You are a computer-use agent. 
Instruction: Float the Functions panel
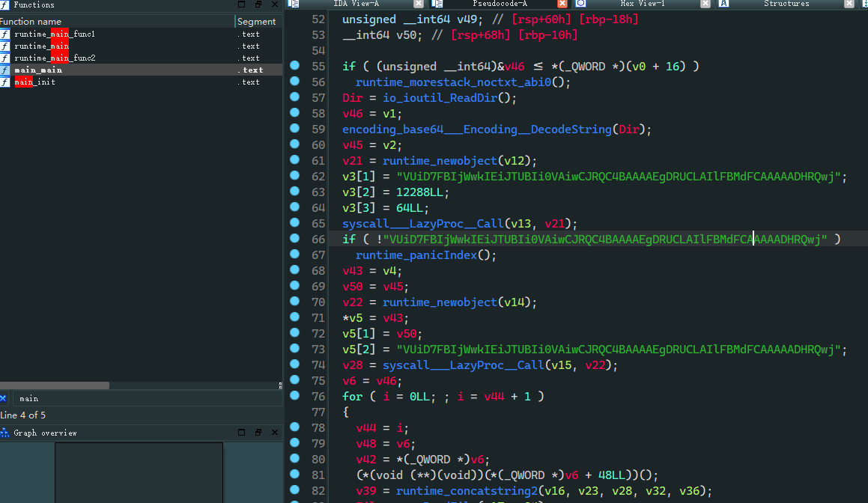coord(258,4)
